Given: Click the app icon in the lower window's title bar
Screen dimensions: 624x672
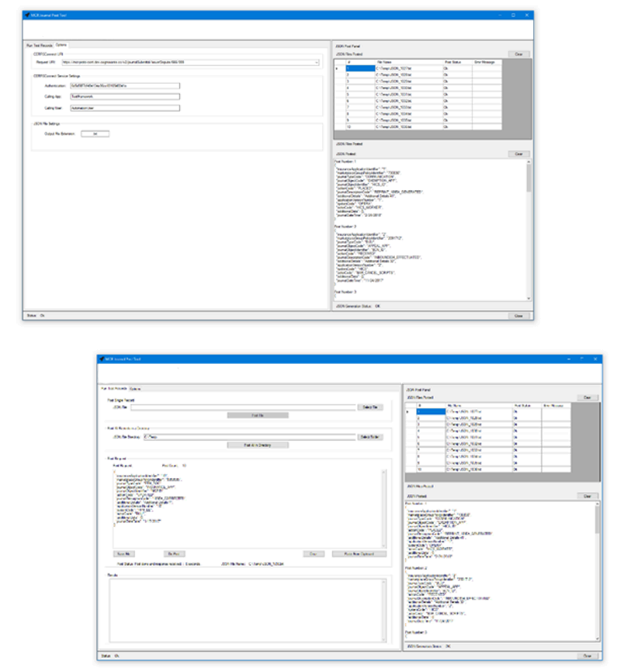Looking at the screenshot, I should (x=102, y=359).
